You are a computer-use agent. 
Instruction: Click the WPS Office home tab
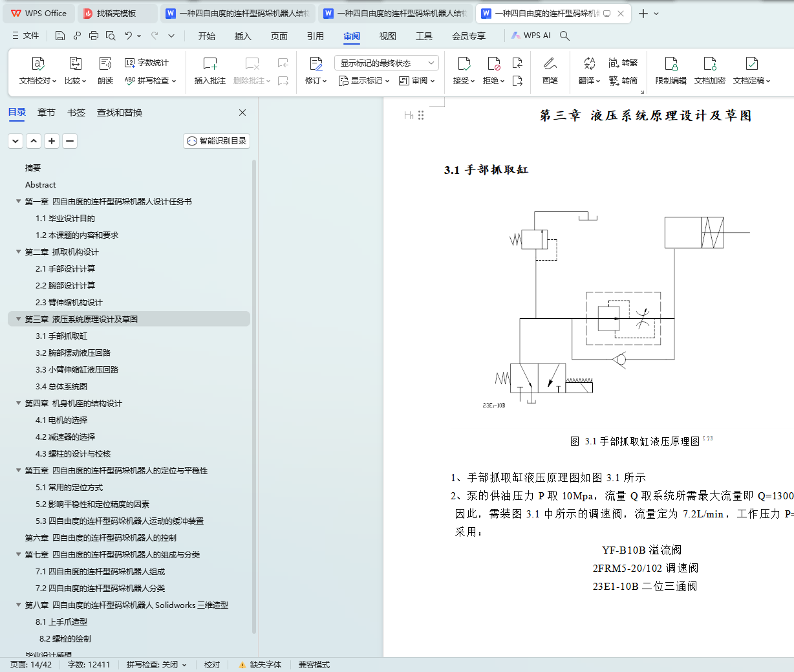[x=39, y=13]
